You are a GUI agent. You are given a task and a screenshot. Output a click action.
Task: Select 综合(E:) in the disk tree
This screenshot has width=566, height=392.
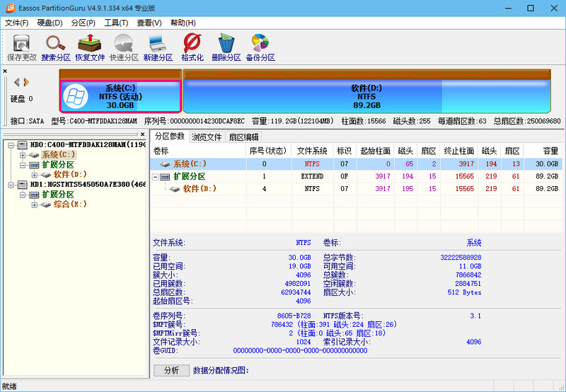(x=69, y=204)
